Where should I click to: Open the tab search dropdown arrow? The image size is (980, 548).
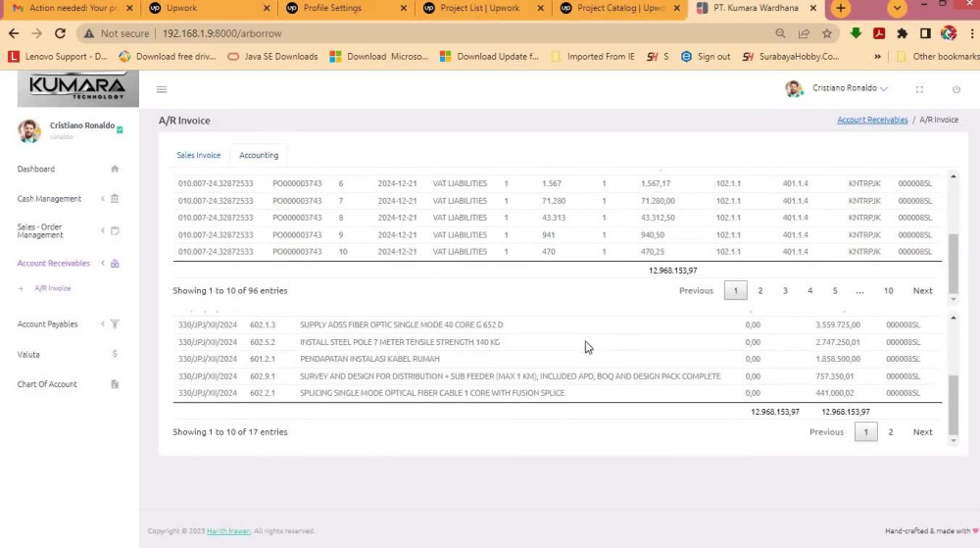(x=897, y=8)
